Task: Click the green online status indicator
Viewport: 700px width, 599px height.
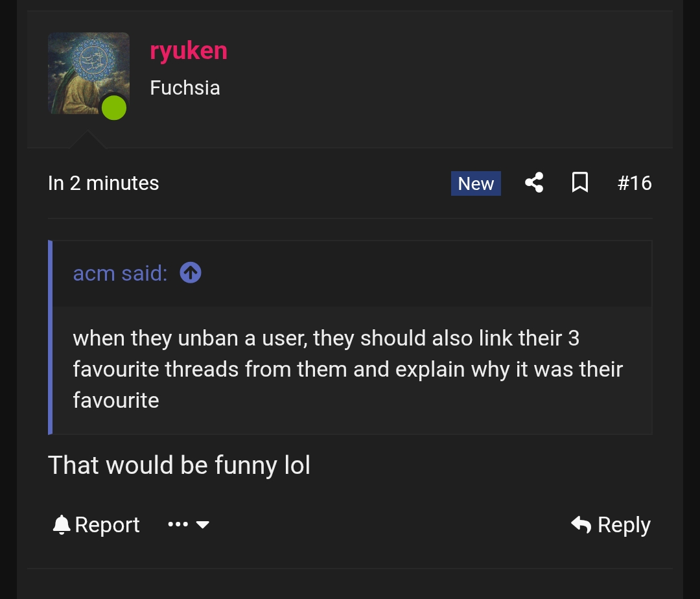Action: pyautogui.click(x=114, y=108)
